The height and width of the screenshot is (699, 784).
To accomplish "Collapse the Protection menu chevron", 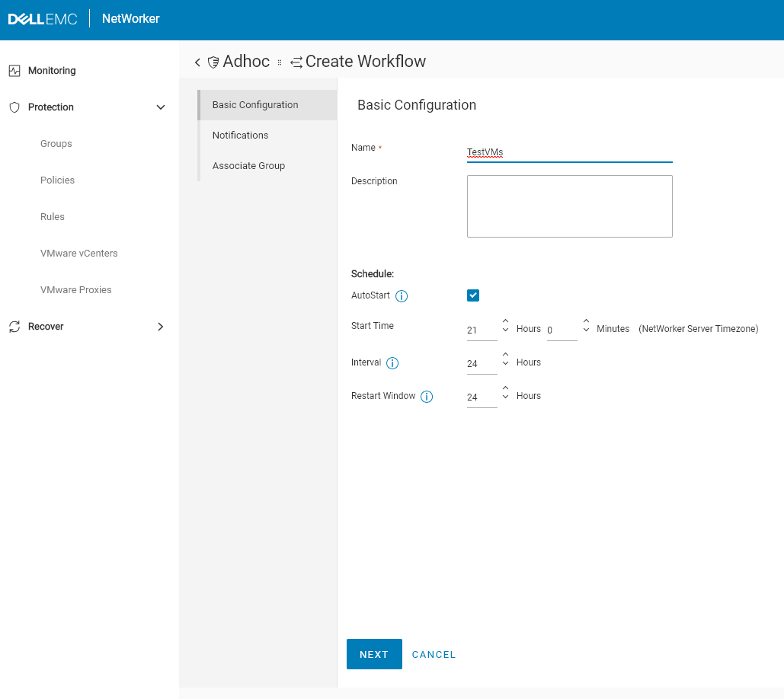I will click(x=161, y=107).
